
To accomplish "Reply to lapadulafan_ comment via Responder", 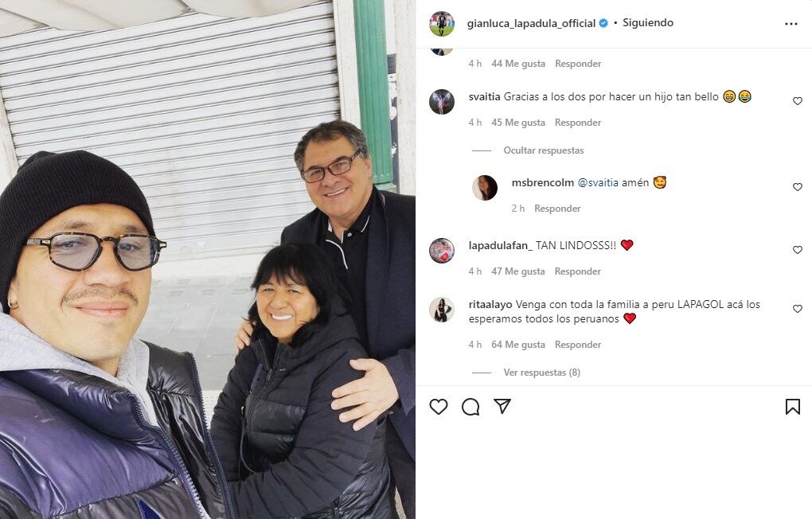I will pos(578,271).
